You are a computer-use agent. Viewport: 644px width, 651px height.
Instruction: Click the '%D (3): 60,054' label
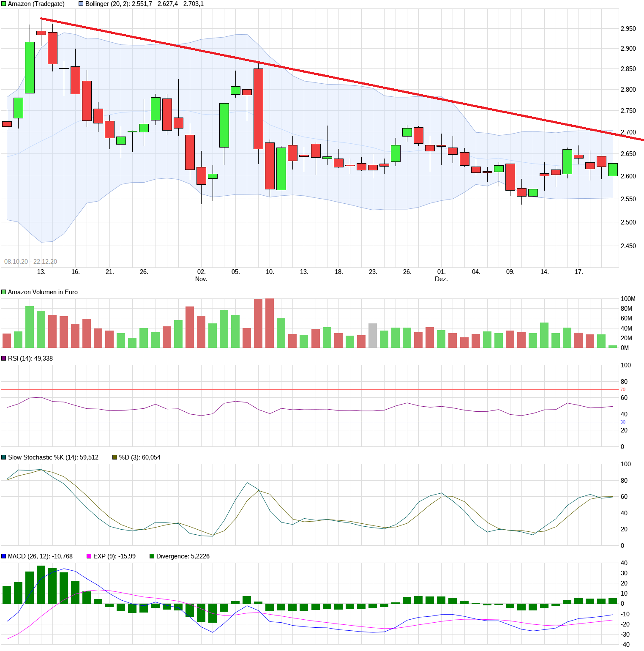140,457
